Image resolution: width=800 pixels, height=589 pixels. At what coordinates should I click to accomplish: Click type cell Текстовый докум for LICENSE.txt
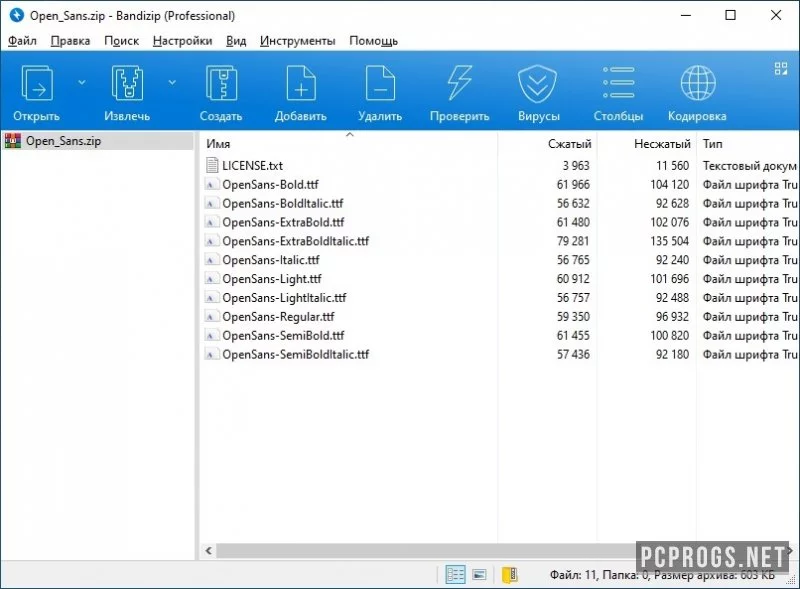(x=749, y=165)
